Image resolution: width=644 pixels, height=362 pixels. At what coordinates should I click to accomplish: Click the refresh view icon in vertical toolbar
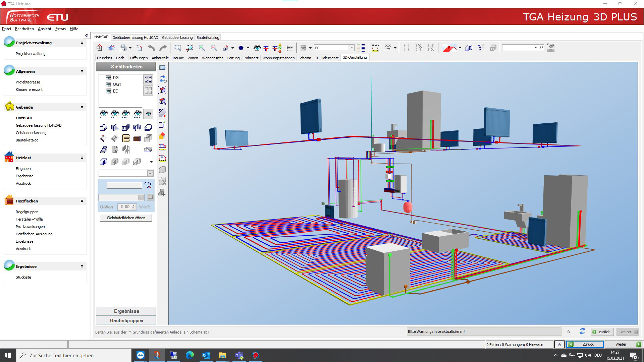coord(163,79)
